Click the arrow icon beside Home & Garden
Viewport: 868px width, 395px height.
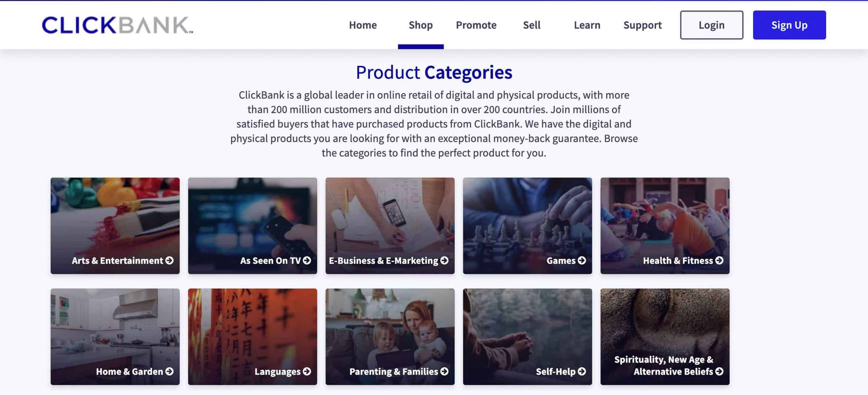[170, 372]
